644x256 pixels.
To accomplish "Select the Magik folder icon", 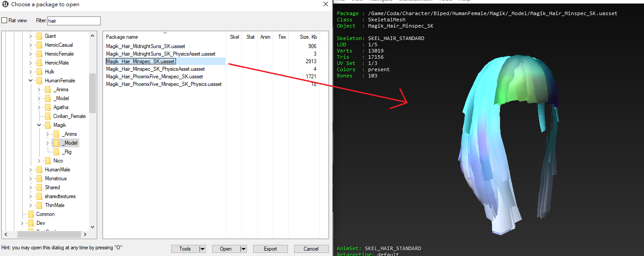I will coord(48,125).
